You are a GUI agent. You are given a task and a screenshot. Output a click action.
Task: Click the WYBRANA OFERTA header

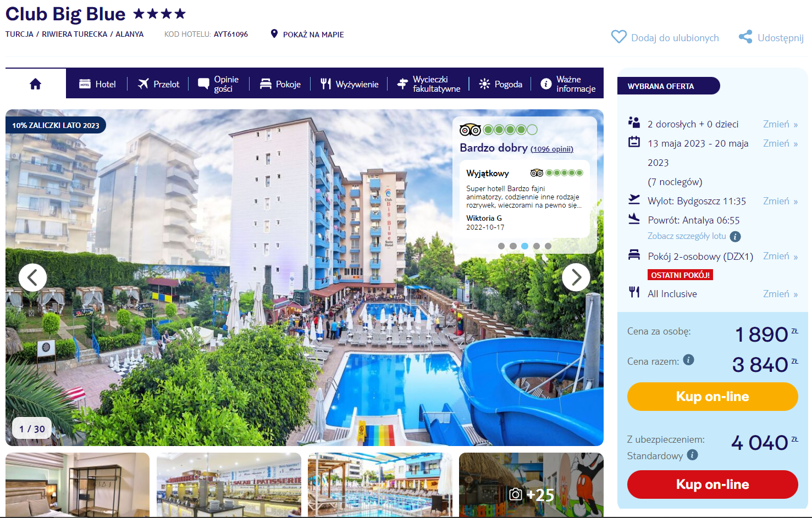[669, 86]
